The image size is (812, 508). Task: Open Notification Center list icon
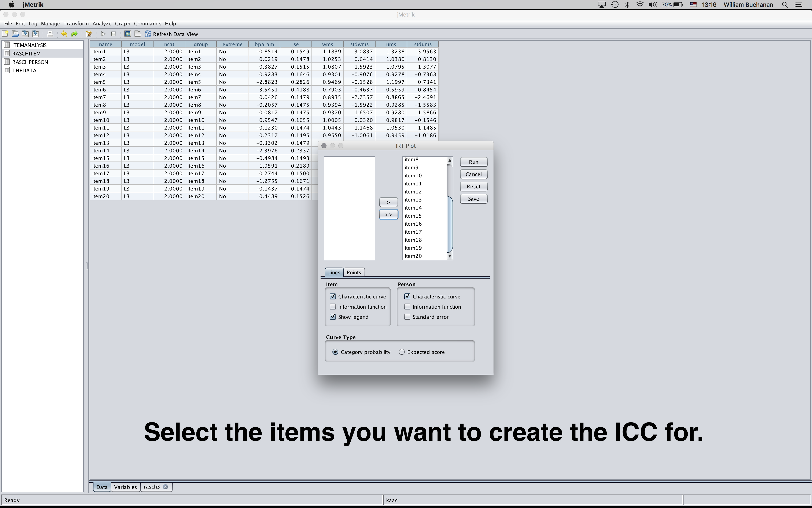tap(799, 5)
